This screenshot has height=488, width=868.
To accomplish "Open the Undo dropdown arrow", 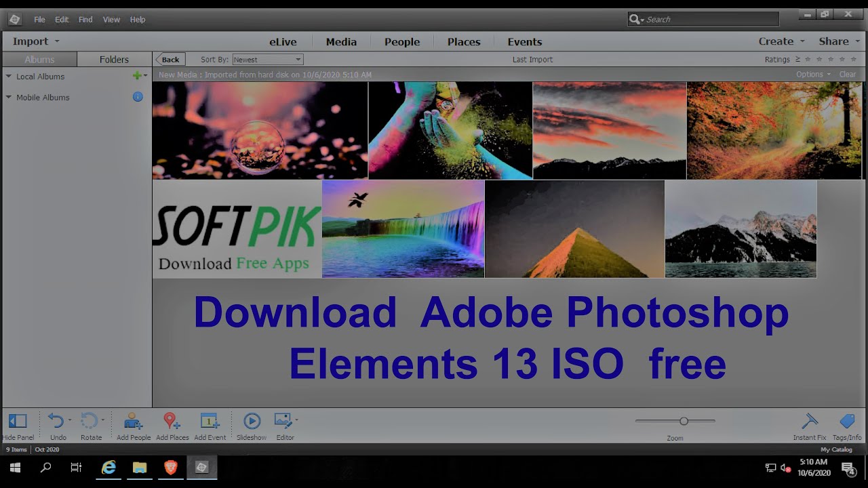I will pyautogui.click(x=69, y=420).
